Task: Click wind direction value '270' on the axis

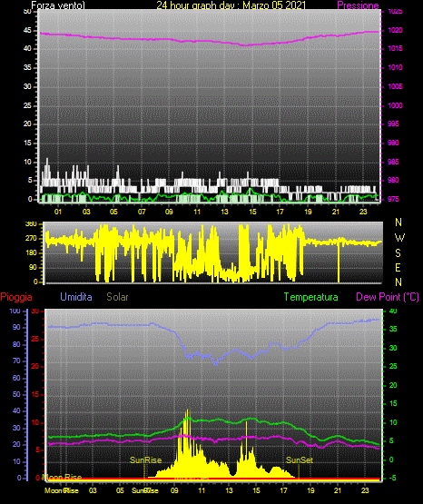Action: (x=31, y=239)
